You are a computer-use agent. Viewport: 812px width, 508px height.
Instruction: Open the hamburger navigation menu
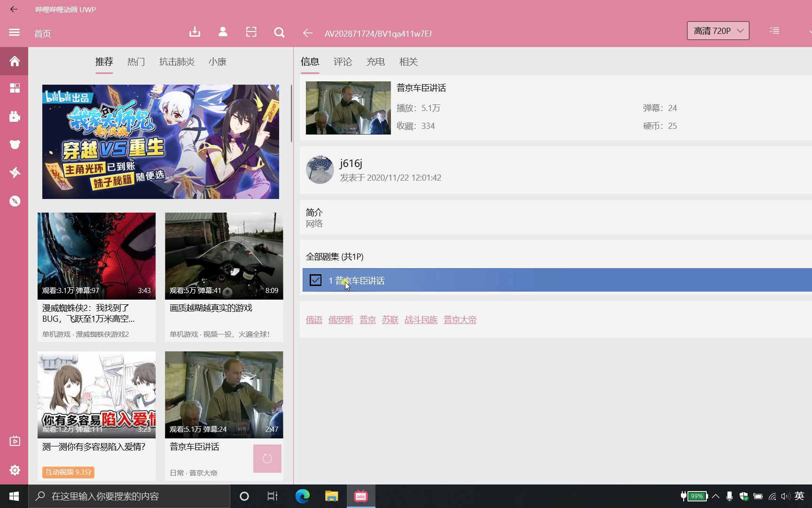click(x=14, y=32)
